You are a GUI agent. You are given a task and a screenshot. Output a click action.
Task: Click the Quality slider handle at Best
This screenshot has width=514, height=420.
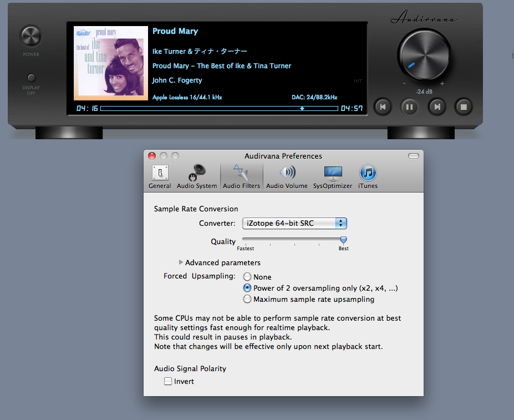pyautogui.click(x=344, y=240)
